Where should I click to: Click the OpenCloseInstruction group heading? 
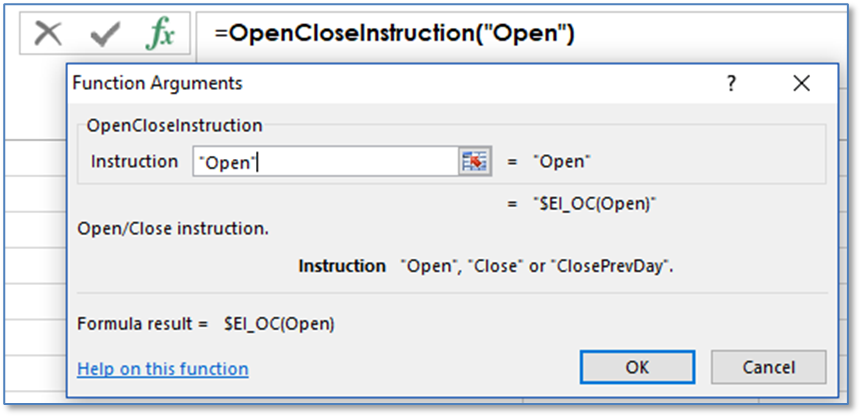pos(175,125)
